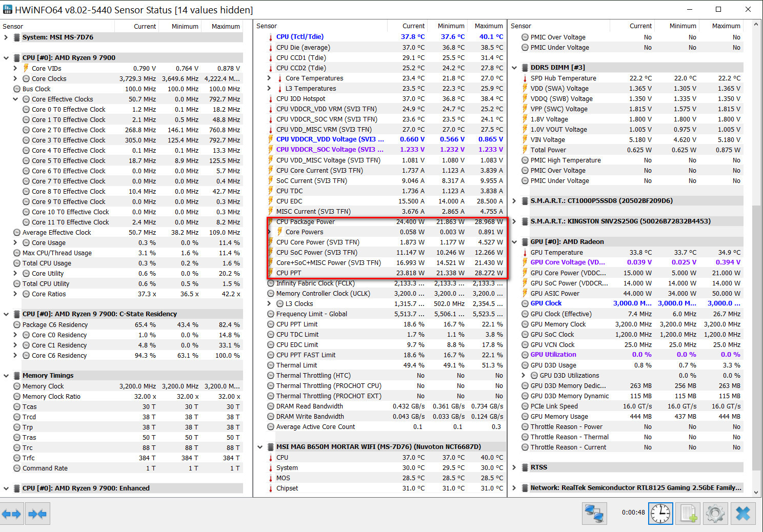Click the lightning icon beside VIN Voltage
This screenshot has width=763, height=532.
pos(525,139)
